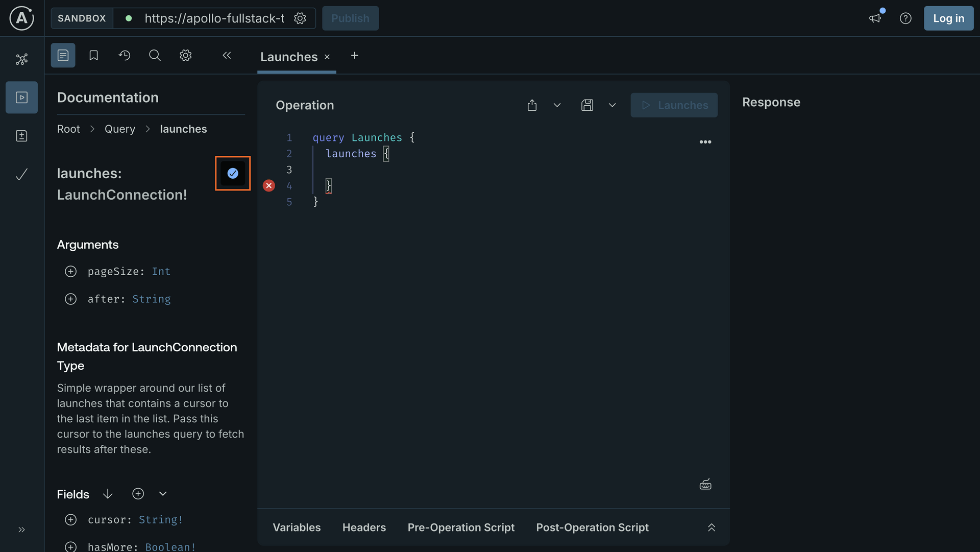The image size is (980, 552).
Task: Click the Log in button
Action: coord(948,18)
